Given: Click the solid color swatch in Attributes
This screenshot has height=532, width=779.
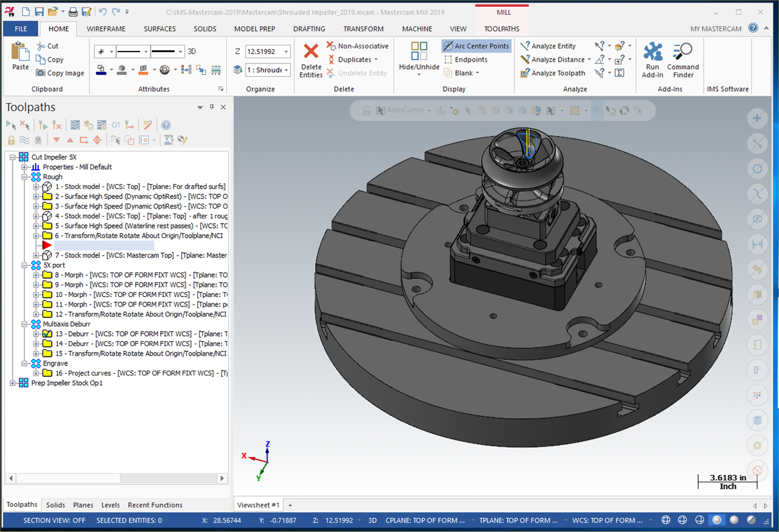Looking at the screenshot, I should tap(122, 70).
